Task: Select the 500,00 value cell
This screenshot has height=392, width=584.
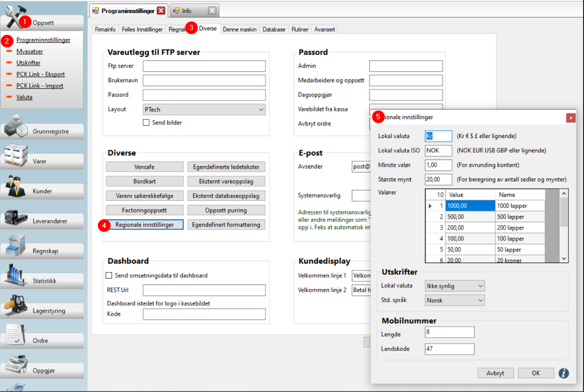Action: tap(471, 216)
